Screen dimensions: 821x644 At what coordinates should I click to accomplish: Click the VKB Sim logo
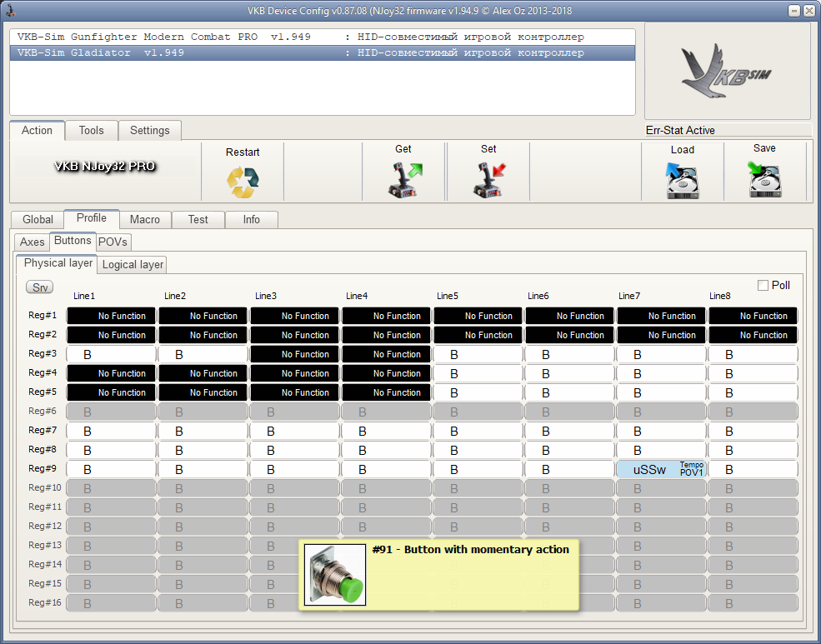click(727, 71)
